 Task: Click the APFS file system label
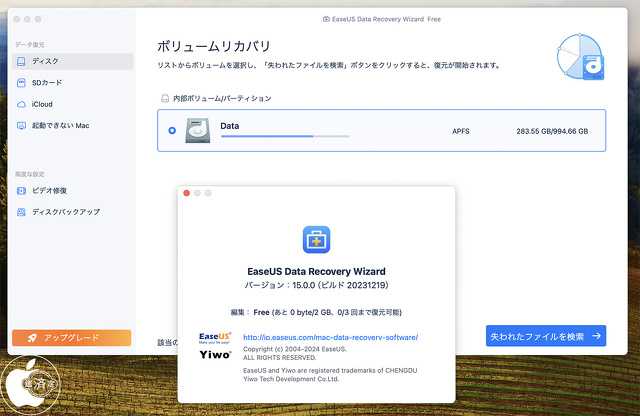(461, 131)
